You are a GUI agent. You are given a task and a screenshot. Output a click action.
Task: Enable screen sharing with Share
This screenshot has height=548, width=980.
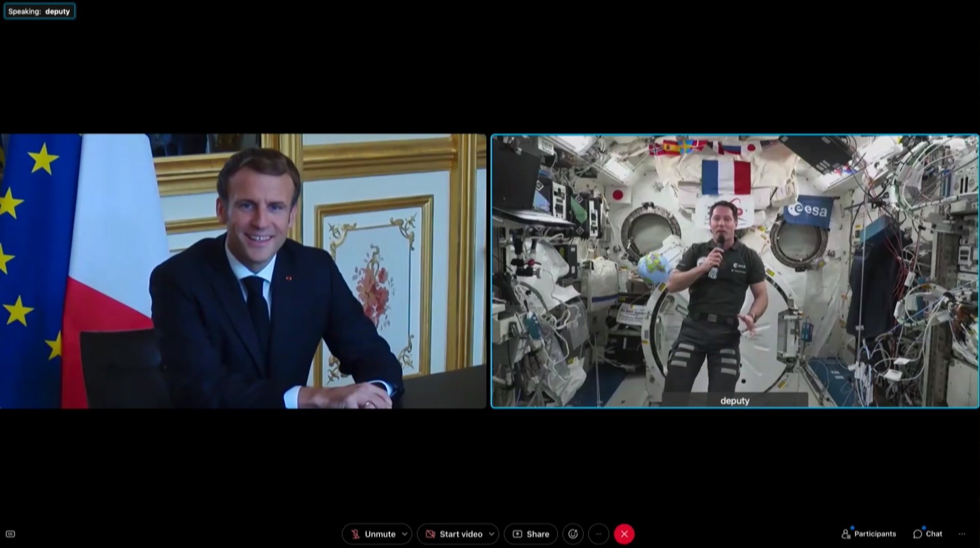tap(530, 534)
